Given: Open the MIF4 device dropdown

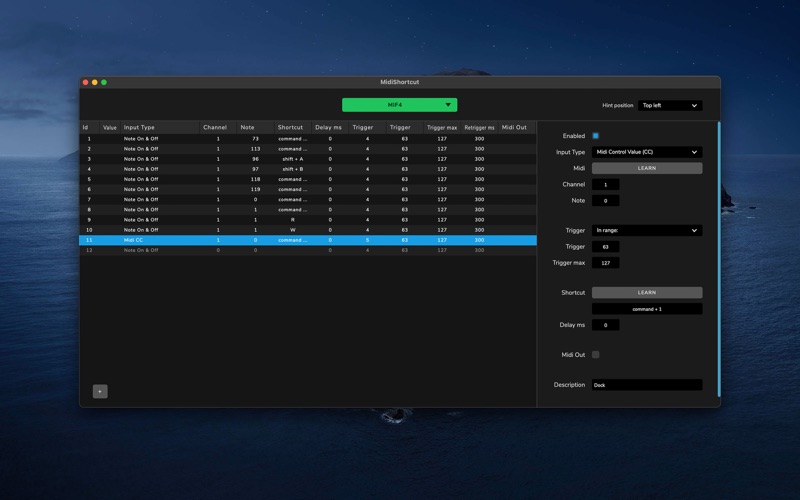Looking at the screenshot, I should (x=399, y=105).
